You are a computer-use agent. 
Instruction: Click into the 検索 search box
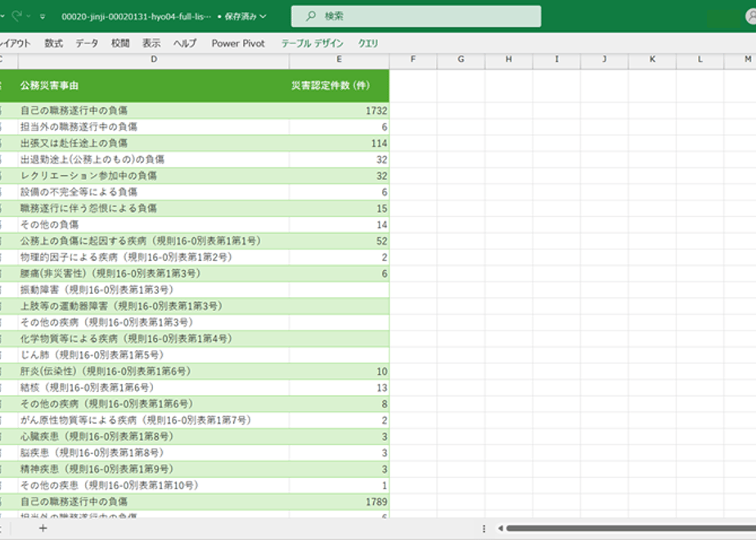click(416, 16)
